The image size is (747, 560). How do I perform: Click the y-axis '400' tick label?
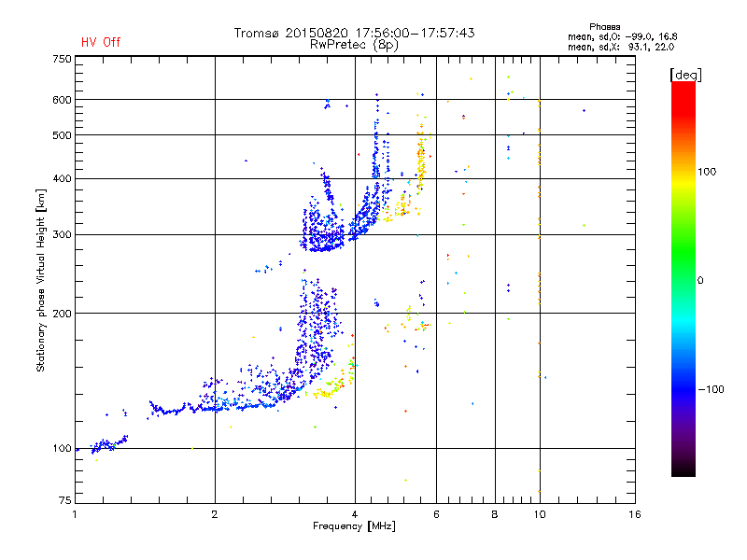[x=62, y=178]
